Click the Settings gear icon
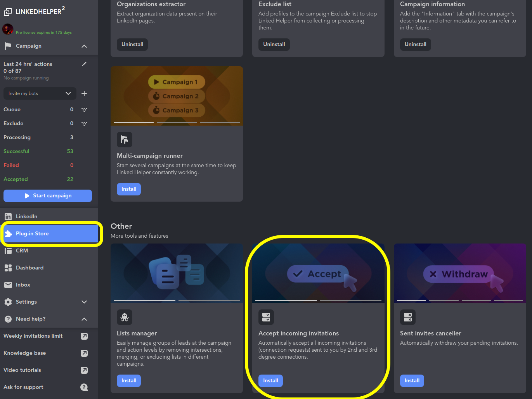Viewport: 532px width, 399px height. point(8,302)
